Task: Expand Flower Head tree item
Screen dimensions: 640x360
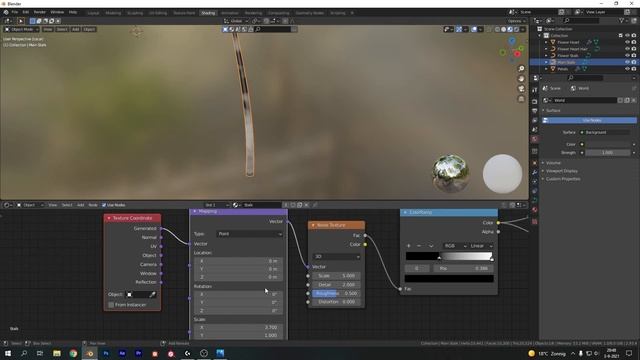Action: (546, 42)
